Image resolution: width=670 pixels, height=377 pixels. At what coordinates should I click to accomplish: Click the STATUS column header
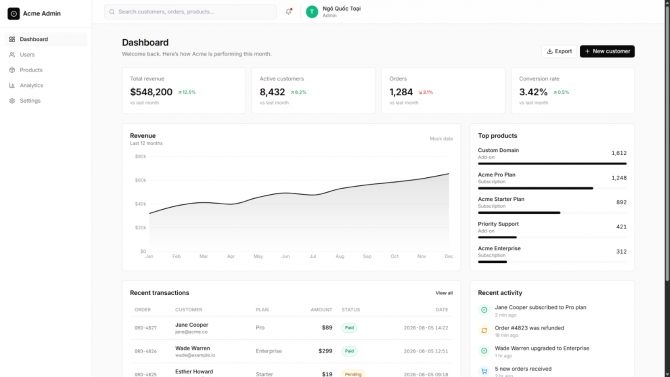coord(351,309)
